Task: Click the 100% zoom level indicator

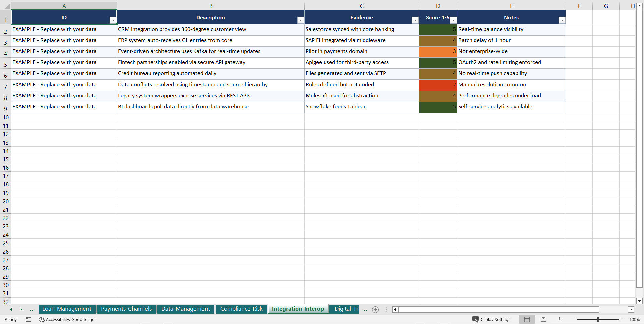Action: tap(635, 319)
